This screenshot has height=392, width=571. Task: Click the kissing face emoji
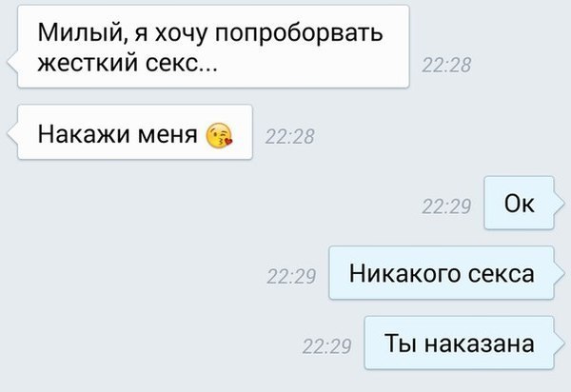[219, 135]
